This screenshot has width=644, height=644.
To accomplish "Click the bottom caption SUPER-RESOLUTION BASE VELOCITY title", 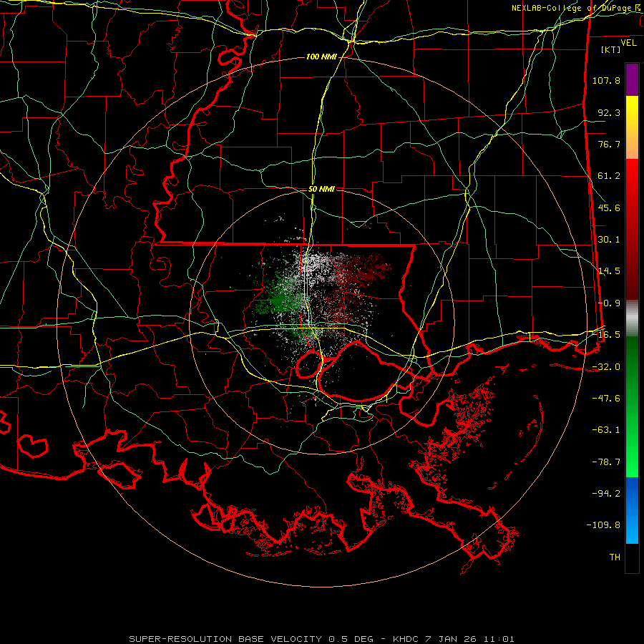I will (321, 639).
